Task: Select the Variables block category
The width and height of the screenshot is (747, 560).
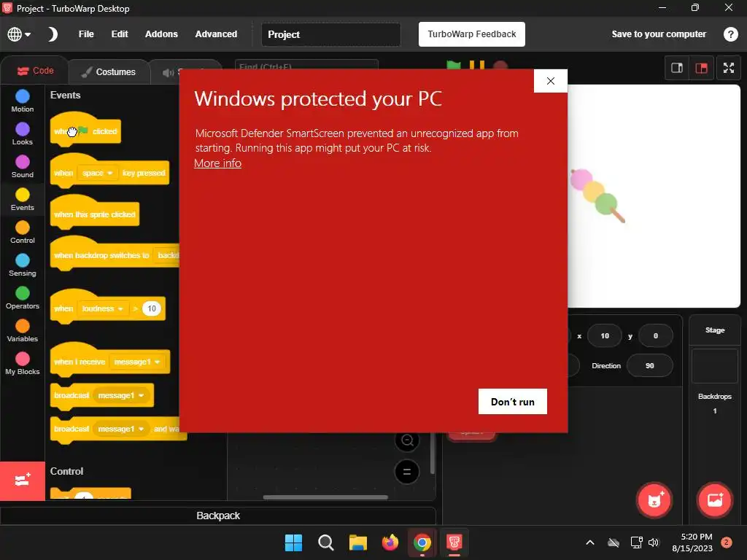Action: pyautogui.click(x=23, y=331)
